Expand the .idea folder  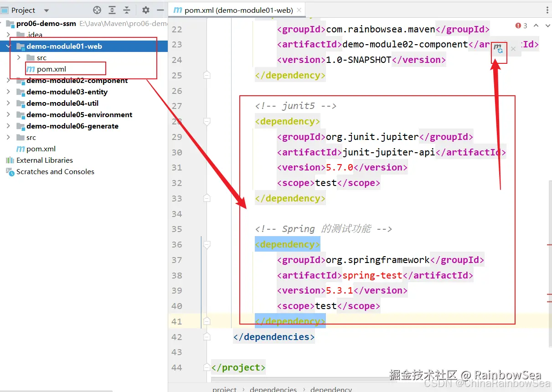pos(9,35)
